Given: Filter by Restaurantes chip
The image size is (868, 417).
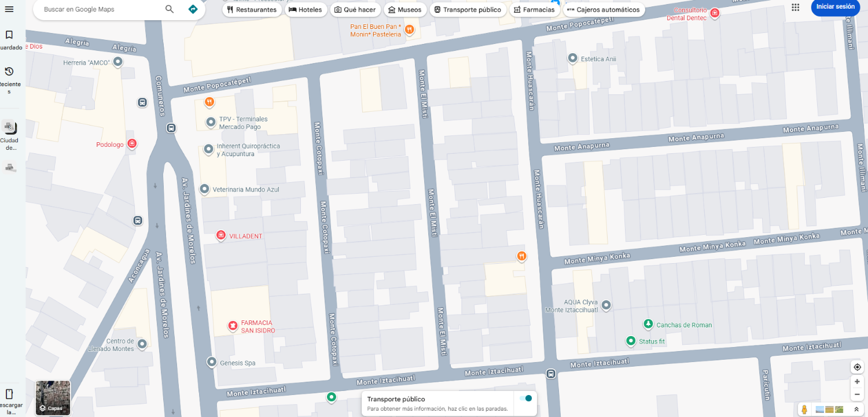Looking at the screenshot, I should pos(252,10).
